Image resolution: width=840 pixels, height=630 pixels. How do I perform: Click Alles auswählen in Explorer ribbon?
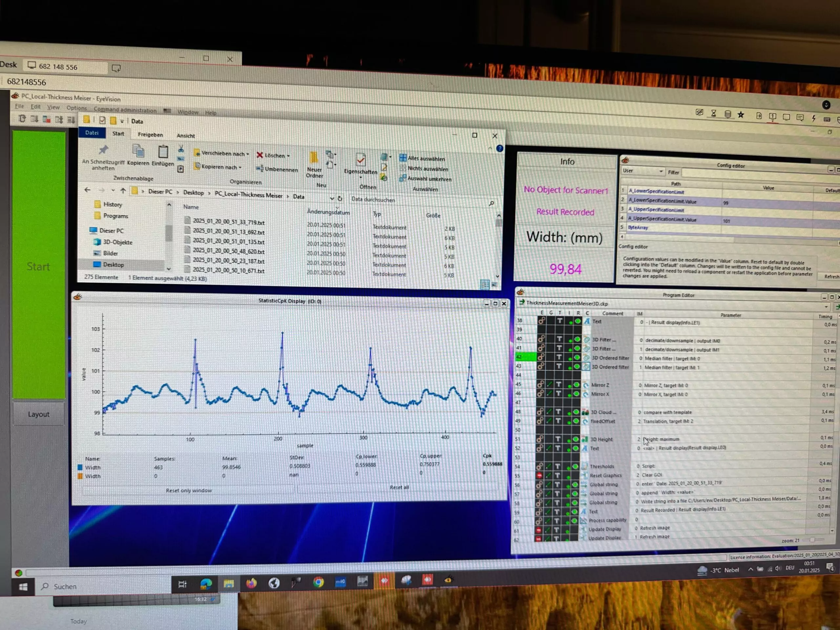pos(422,158)
